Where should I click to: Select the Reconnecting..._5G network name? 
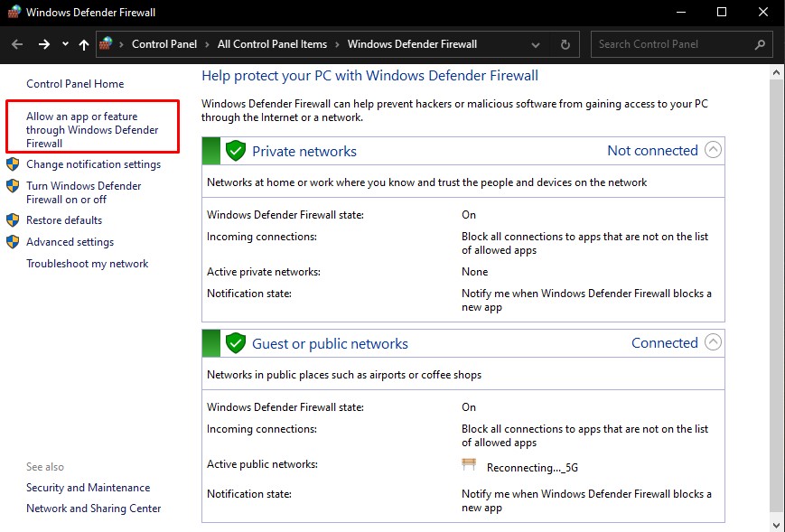532,468
